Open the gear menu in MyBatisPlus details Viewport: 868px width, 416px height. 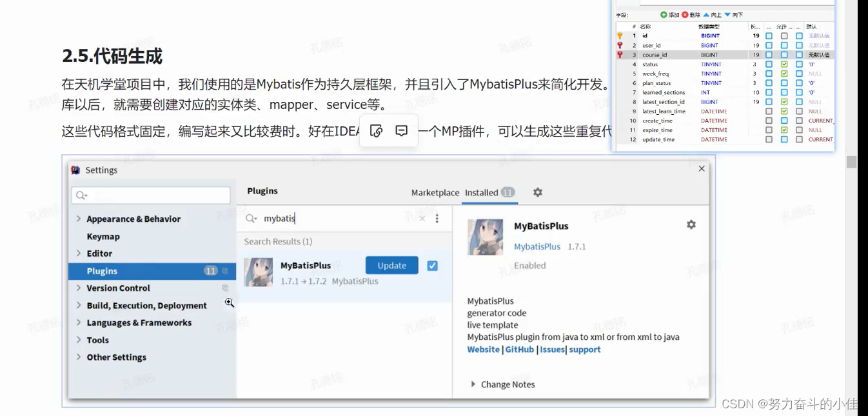coord(691,224)
